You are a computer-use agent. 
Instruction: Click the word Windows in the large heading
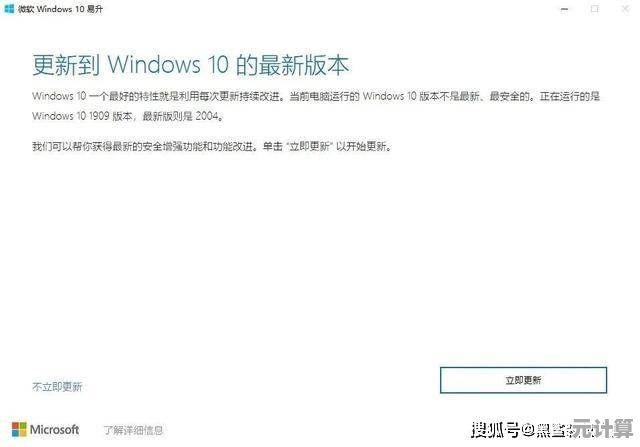154,64
